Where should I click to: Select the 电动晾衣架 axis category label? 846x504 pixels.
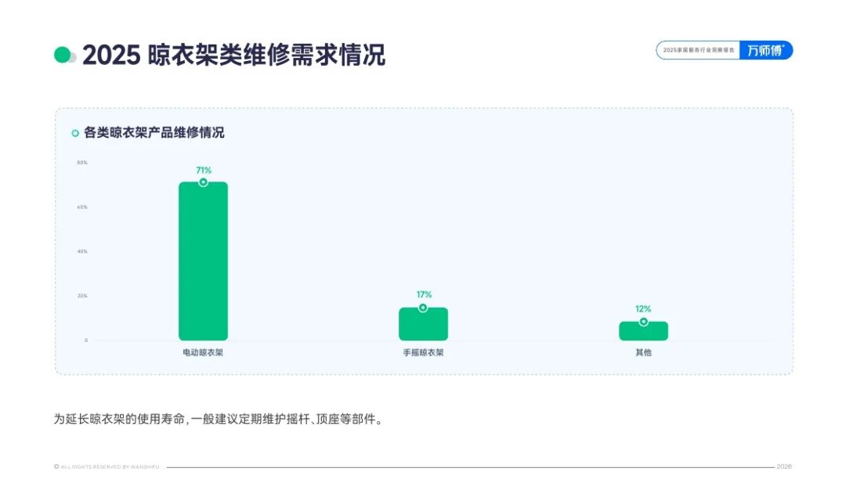[x=203, y=353]
